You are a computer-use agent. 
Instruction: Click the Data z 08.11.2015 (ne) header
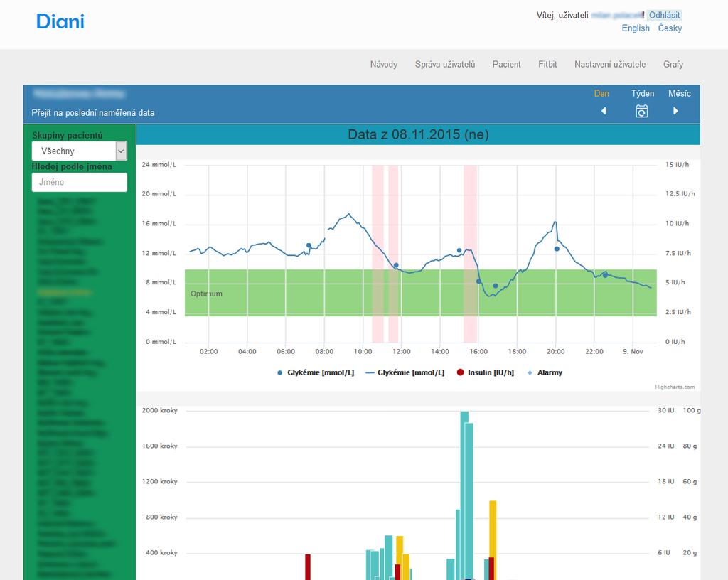pyautogui.click(x=418, y=134)
